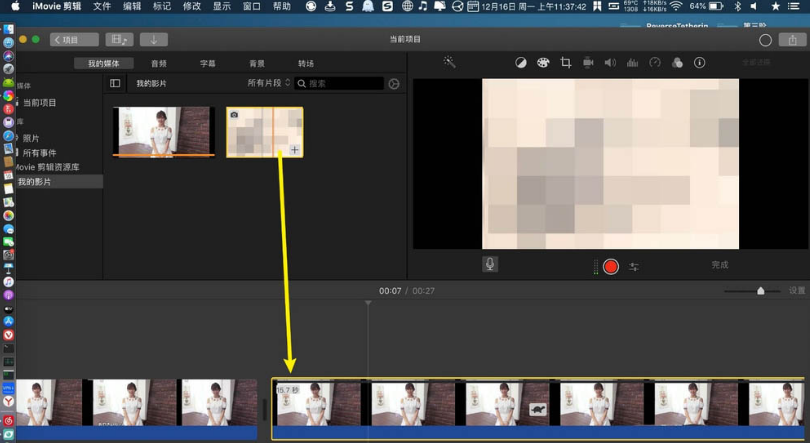This screenshot has width=810, height=443.
Task: Open the speed adjustment tool
Action: [x=655, y=63]
